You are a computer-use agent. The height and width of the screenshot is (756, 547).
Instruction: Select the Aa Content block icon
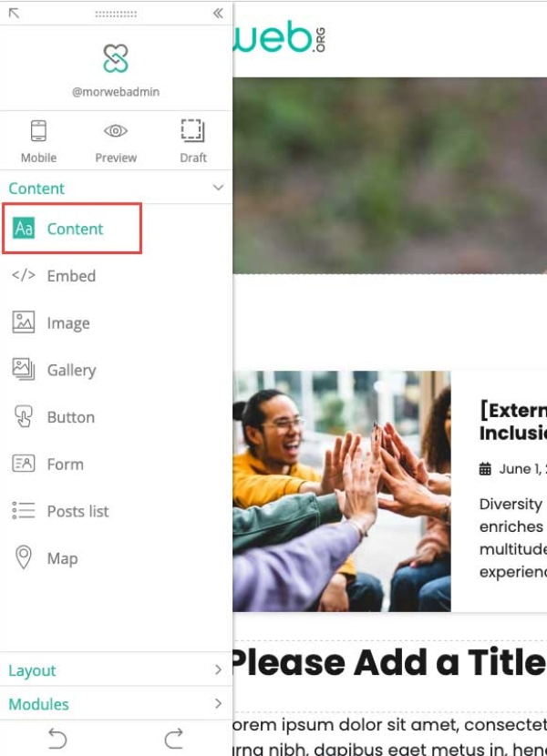pyautogui.click(x=24, y=229)
